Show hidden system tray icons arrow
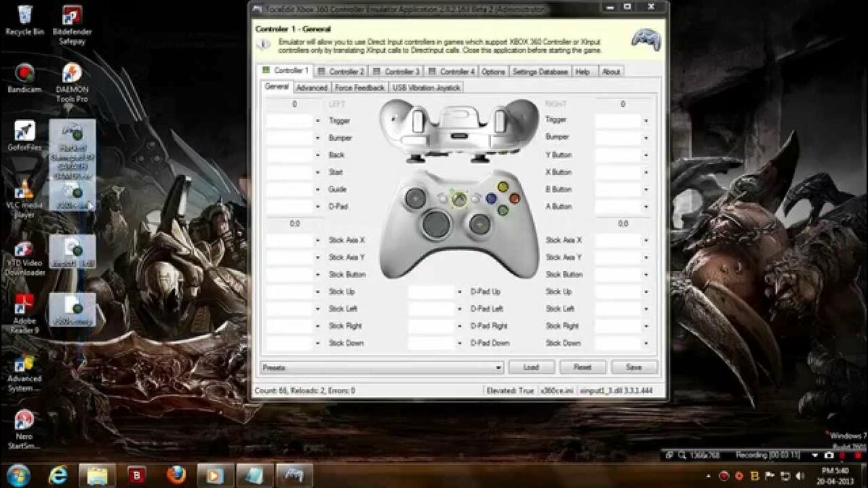The height and width of the screenshot is (488, 868). pos(709,476)
